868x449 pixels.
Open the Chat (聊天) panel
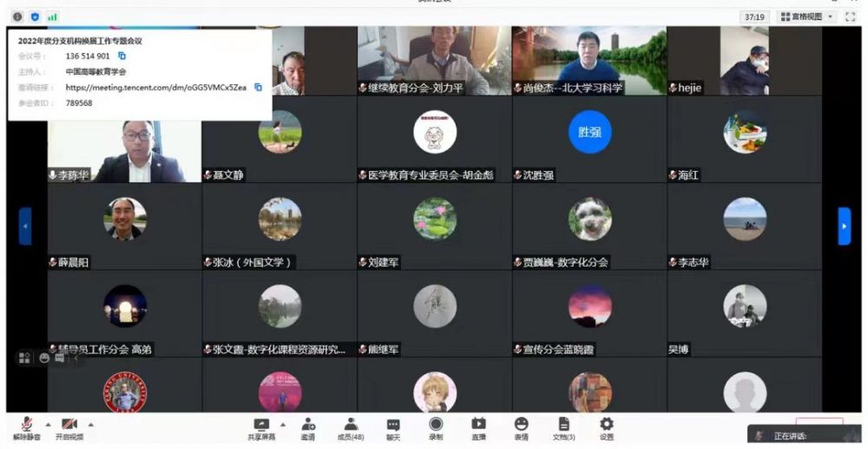point(393,426)
